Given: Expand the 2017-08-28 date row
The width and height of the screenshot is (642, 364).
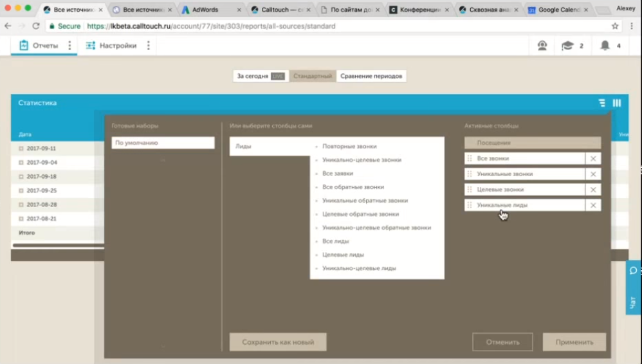Looking at the screenshot, I should 21,205.
